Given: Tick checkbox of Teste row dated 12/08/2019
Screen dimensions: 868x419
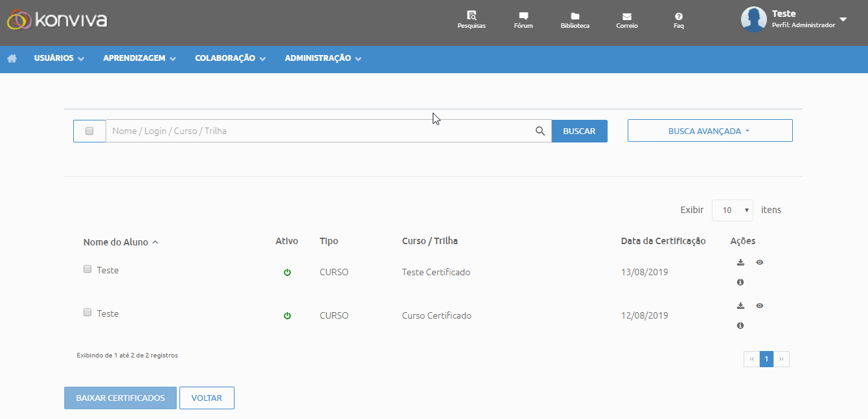Looking at the screenshot, I should tap(87, 312).
